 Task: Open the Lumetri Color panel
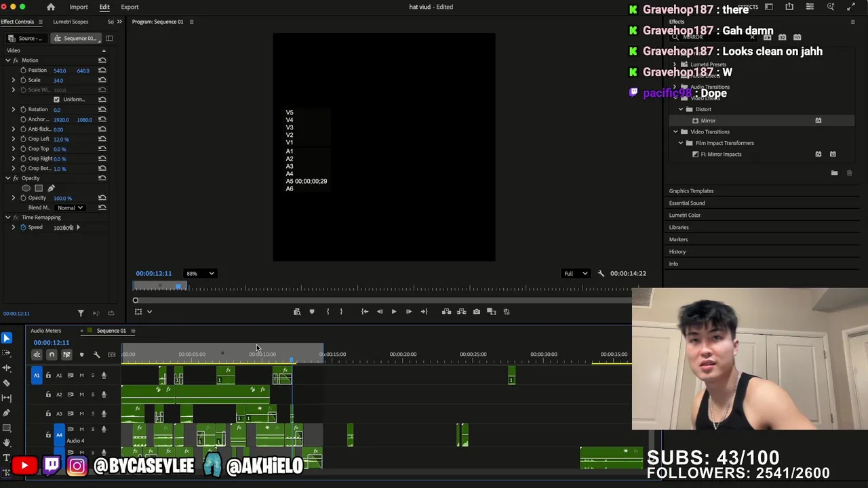point(685,215)
